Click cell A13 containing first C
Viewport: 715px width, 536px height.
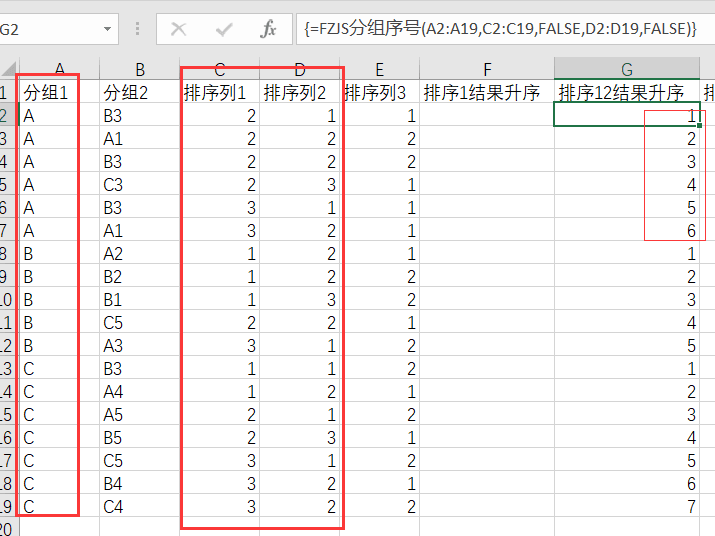coord(59,369)
